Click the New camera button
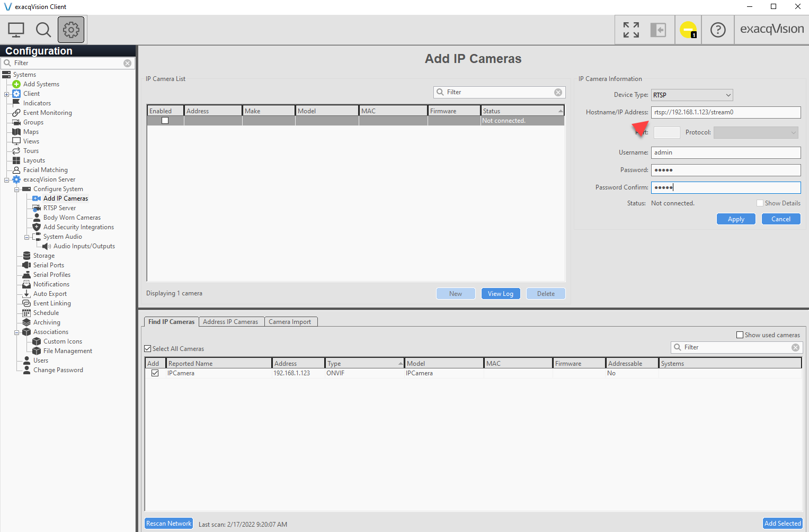Screen dimensions: 809x532 click(456, 294)
